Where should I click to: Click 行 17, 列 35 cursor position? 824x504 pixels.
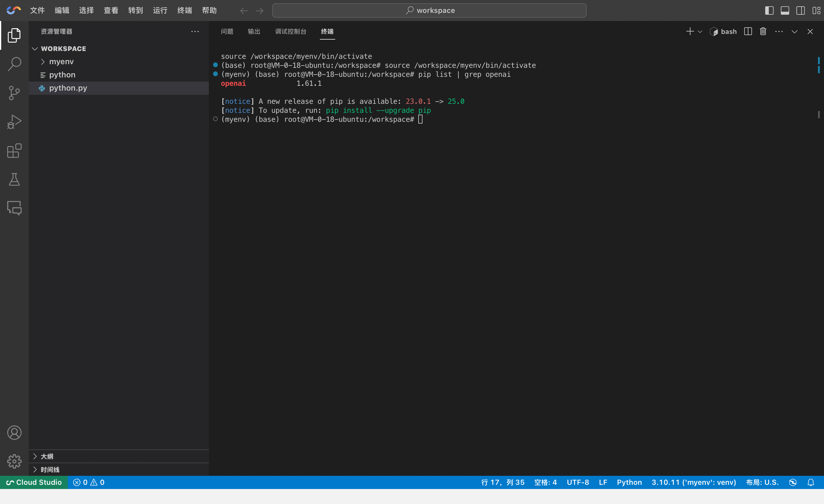pyautogui.click(x=503, y=482)
